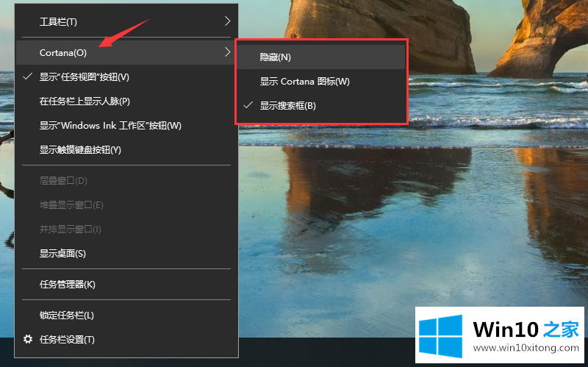Uncheck 显示"任务视图"按钮(V) option
The height and width of the screenshot is (367, 588).
85,77
